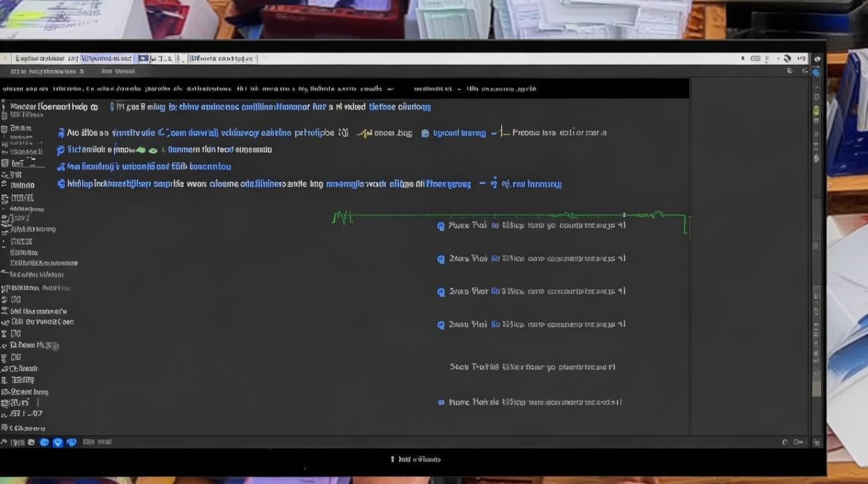Click the blue circular icon atop the right-edge strip
The width and height of the screenshot is (868, 484).
(x=817, y=72)
